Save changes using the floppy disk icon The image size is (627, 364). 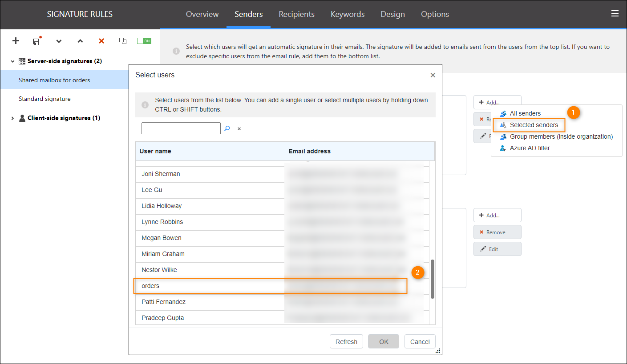tap(36, 41)
